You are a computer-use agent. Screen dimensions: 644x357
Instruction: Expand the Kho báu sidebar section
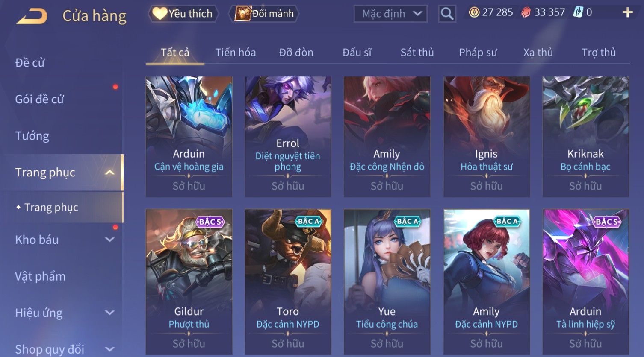[x=110, y=240]
